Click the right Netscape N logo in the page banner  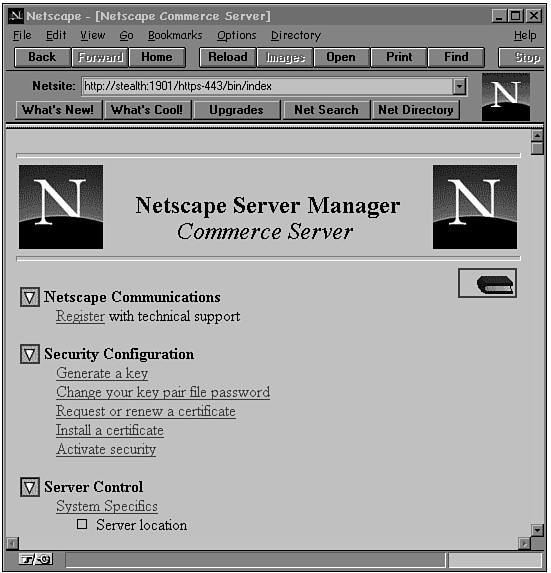475,207
